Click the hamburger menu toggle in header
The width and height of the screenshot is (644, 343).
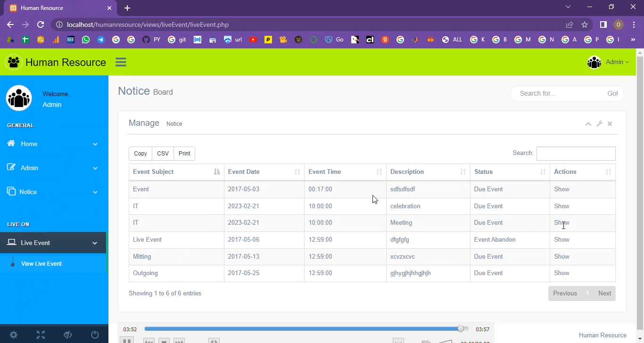pos(121,62)
